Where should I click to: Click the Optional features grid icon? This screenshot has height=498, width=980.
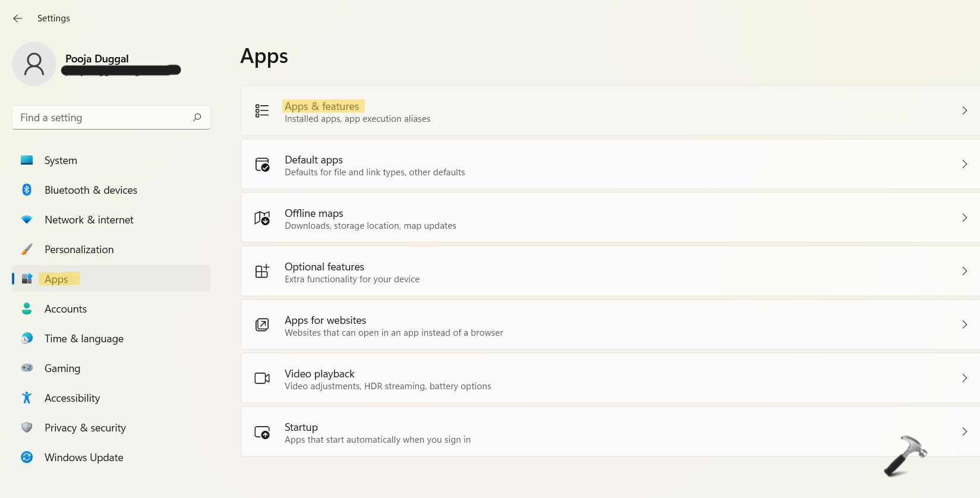pyautogui.click(x=262, y=272)
